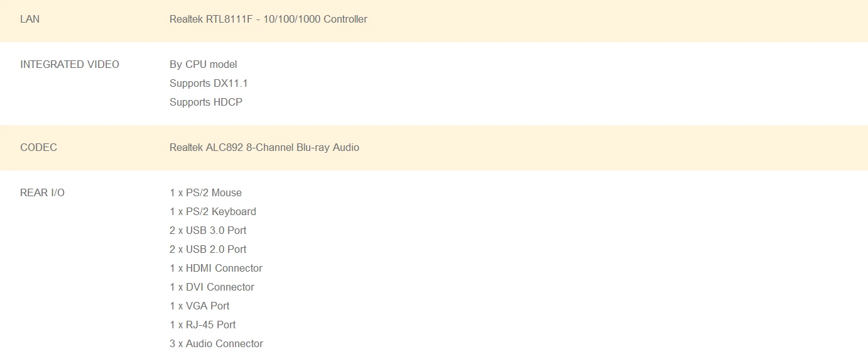The height and width of the screenshot is (361, 868).
Task: Click the 1 x PS/2 Mouse entry
Action: click(205, 192)
